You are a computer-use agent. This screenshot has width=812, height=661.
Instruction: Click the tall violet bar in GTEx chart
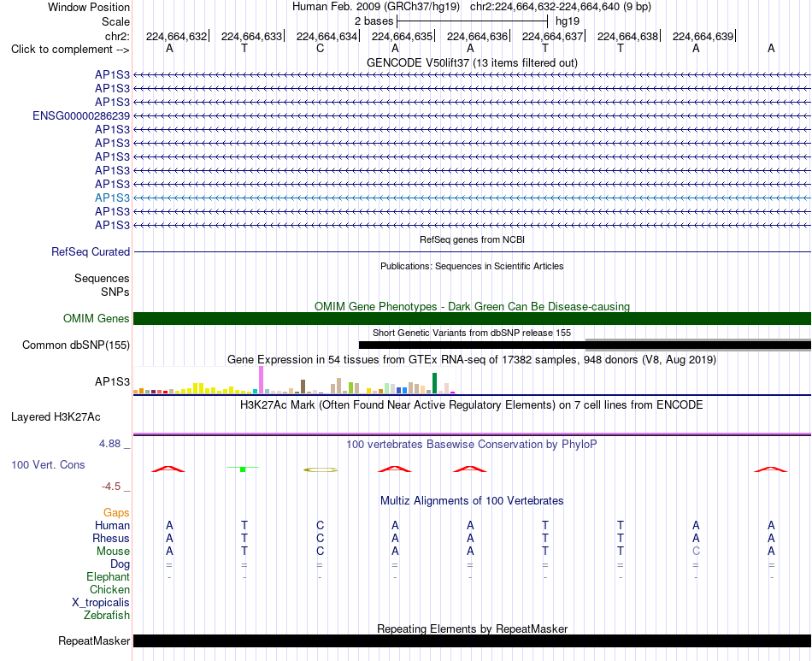(261, 381)
